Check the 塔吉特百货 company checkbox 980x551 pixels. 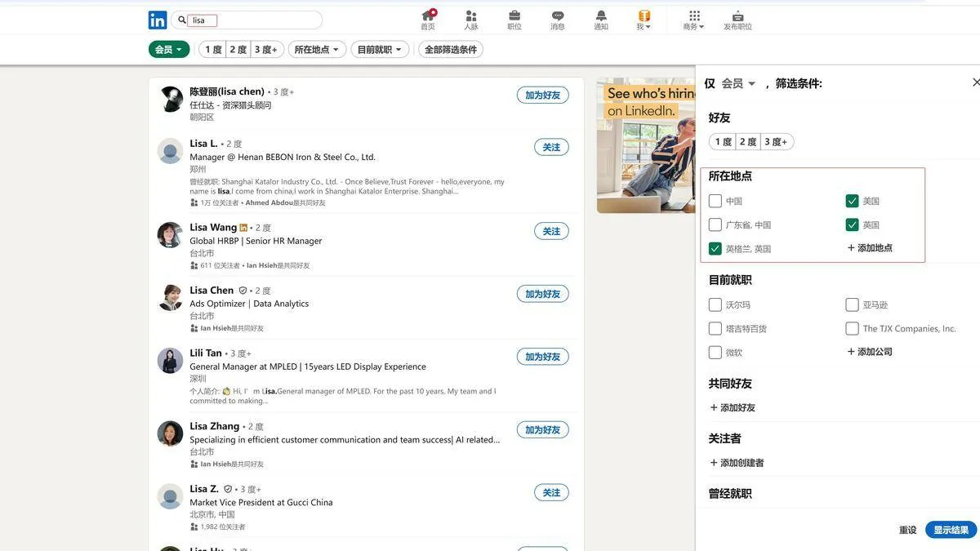click(x=715, y=328)
